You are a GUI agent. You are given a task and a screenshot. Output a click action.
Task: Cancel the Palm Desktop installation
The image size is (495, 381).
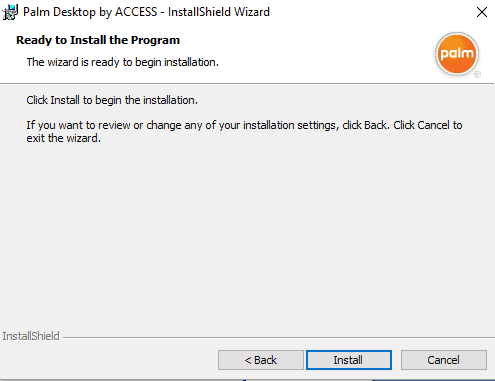click(x=444, y=360)
